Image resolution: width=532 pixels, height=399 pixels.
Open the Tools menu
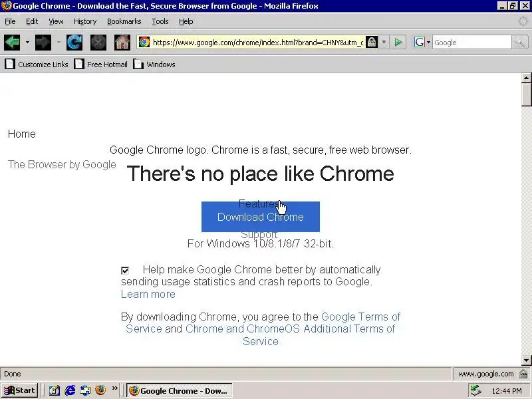coord(160,21)
